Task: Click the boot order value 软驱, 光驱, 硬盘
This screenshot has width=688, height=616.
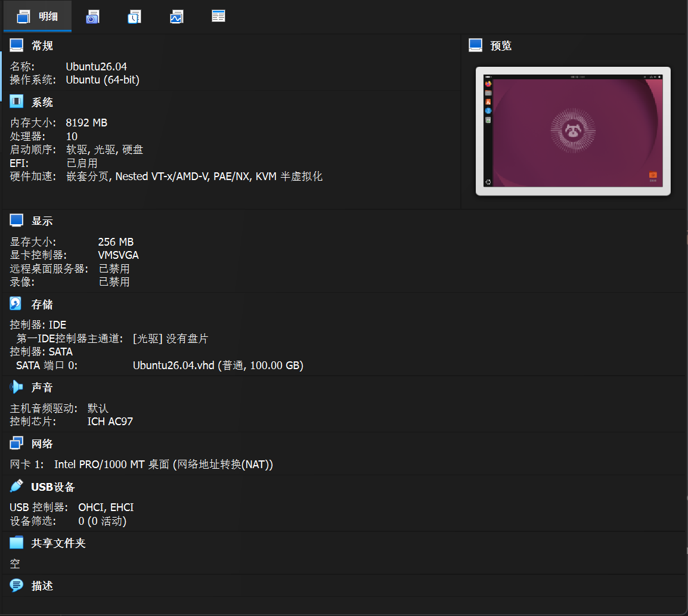Action: 104,150
